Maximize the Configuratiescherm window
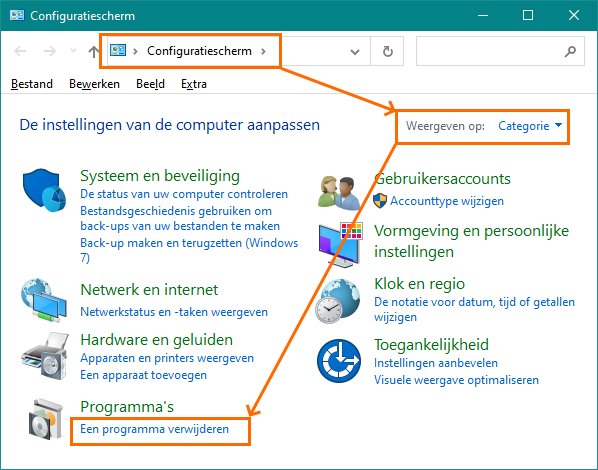Screen dimensions: 598x470 coord(528,15)
